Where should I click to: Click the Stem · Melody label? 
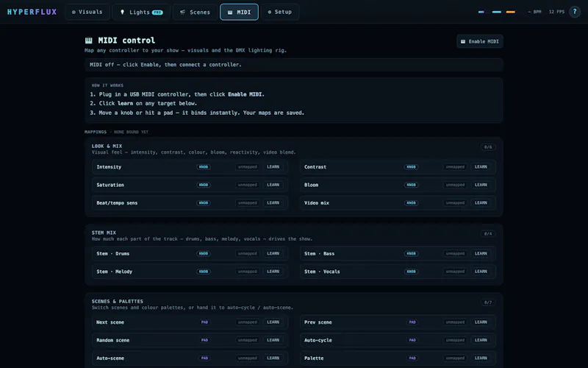tap(115, 272)
